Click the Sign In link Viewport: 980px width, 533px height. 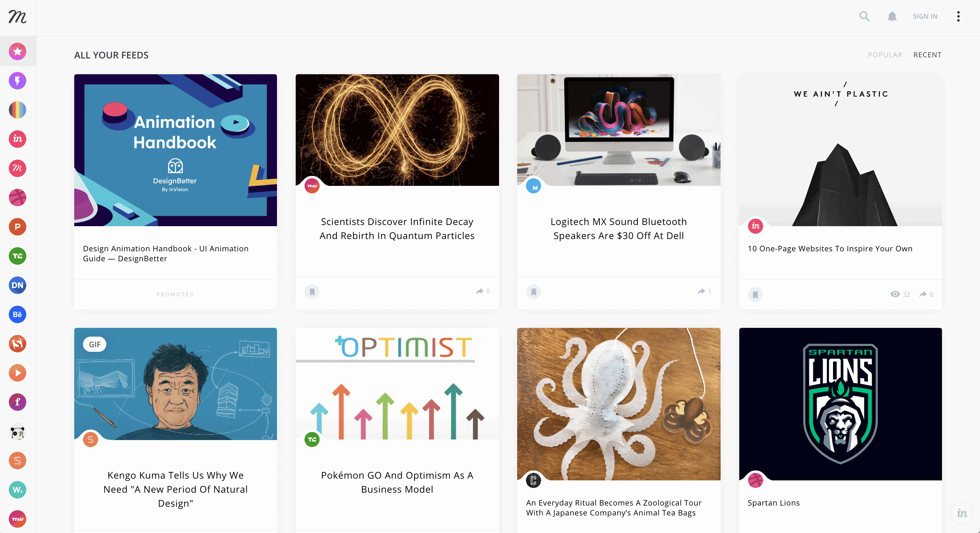point(925,16)
